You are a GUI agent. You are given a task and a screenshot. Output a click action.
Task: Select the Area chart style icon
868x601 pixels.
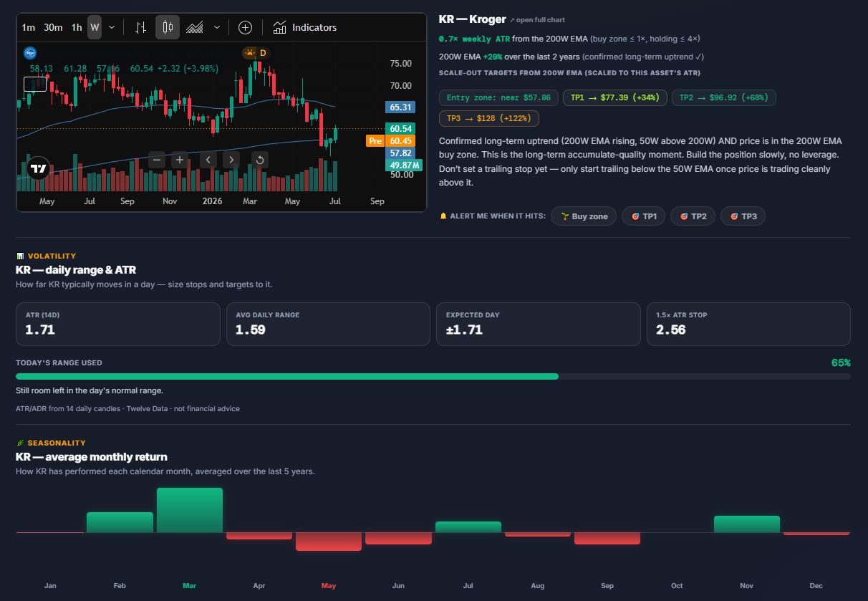(194, 27)
